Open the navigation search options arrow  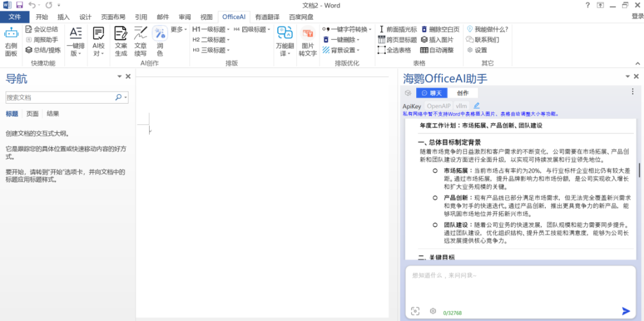[x=126, y=98]
